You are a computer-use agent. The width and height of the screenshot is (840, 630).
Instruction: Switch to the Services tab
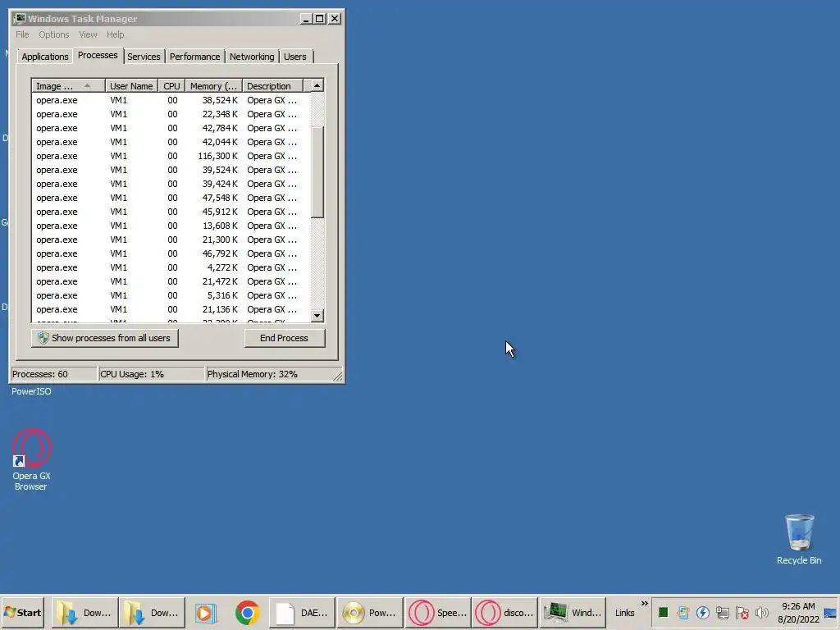point(144,57)
